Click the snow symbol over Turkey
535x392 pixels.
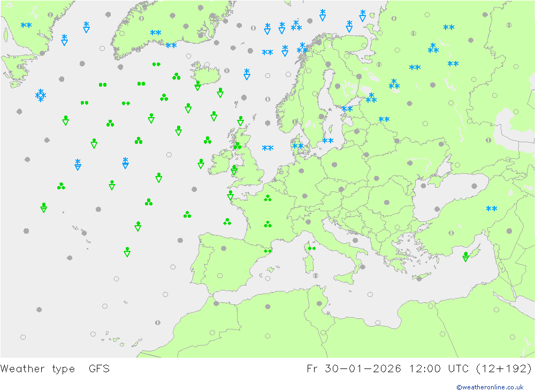click(492, 209)
